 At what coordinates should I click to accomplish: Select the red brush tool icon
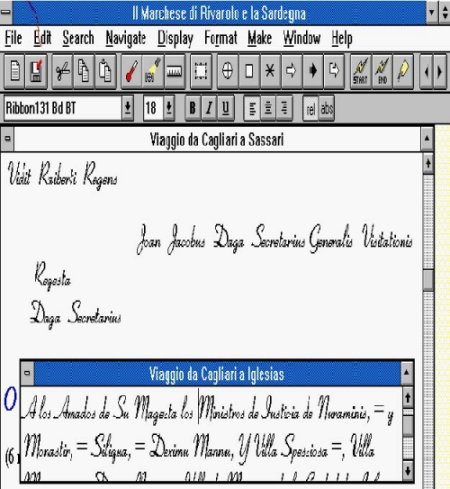click(x=131, y=71)
